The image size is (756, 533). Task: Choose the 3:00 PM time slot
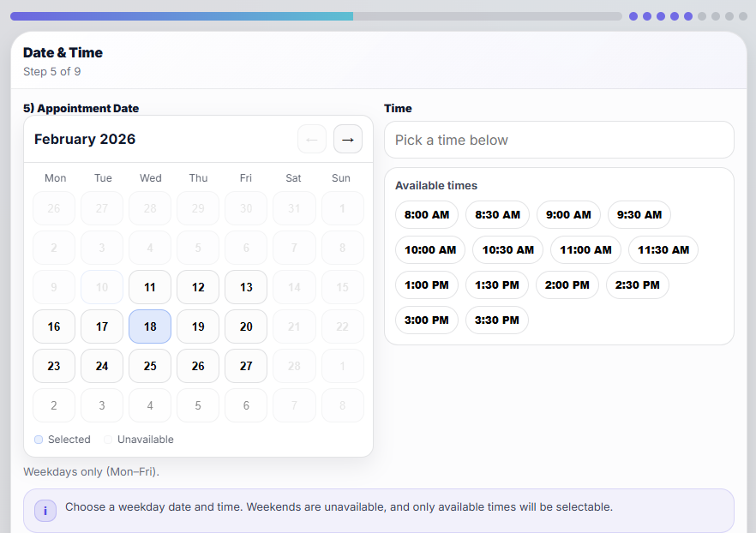[427, 320]
